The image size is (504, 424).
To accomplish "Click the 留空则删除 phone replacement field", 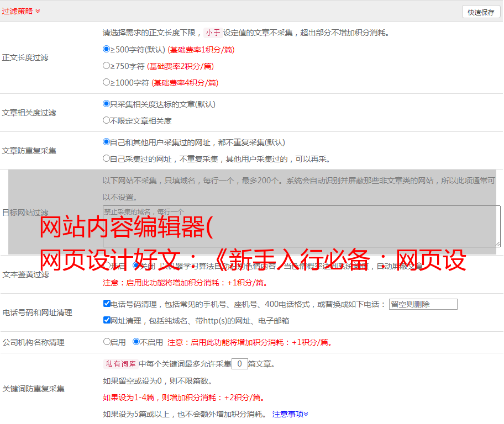I will [423, 304].
